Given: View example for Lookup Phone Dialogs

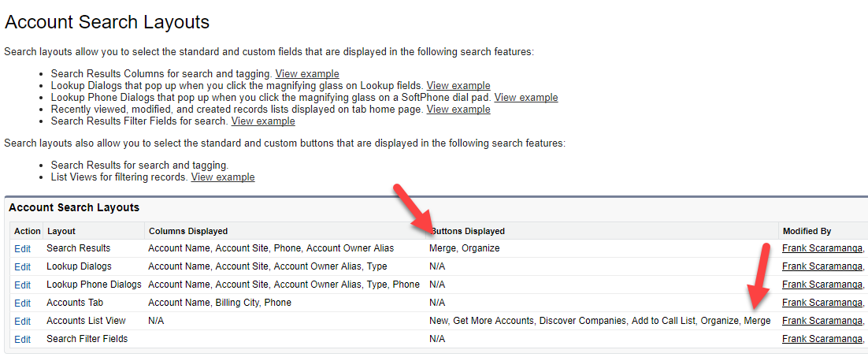Looking at the screenshot, I should 526,98.
